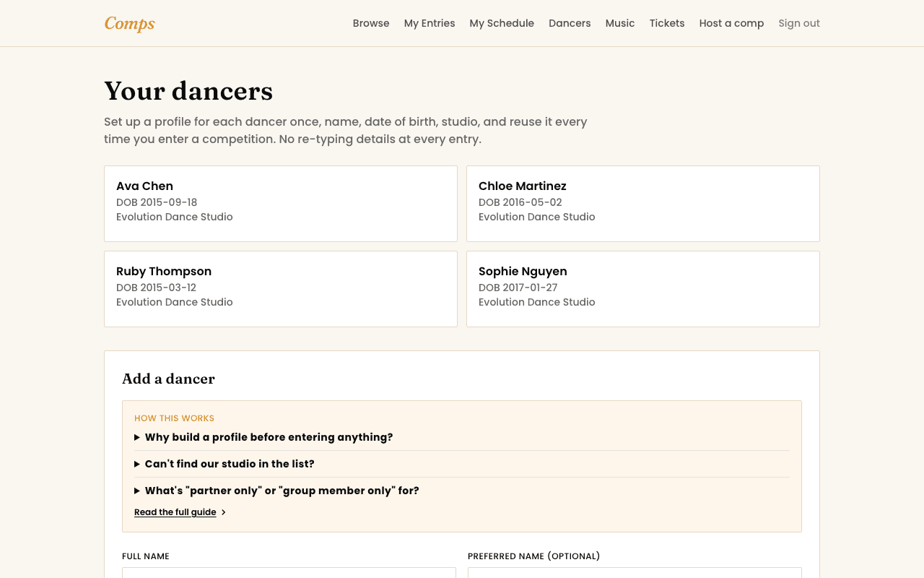Open Chloe Martinez's dancer card
This screenshot has width=924, height=578.
coord(643,204)
